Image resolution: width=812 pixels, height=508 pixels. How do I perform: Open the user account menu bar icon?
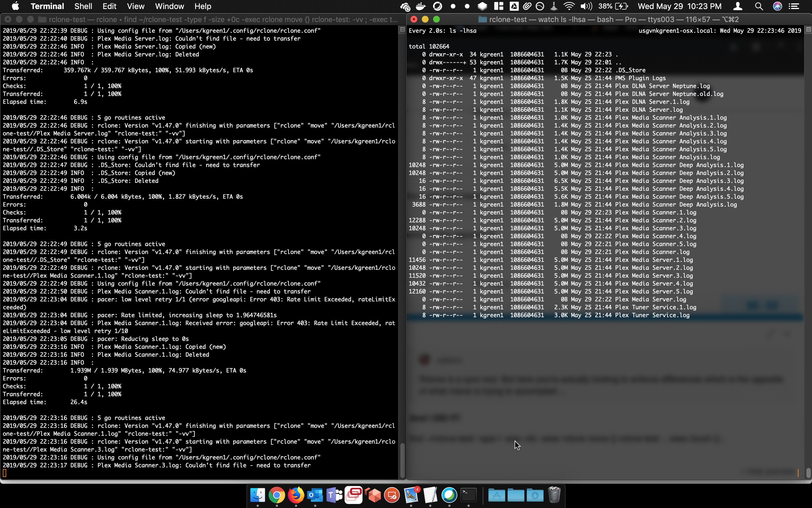tap(738, 6)
